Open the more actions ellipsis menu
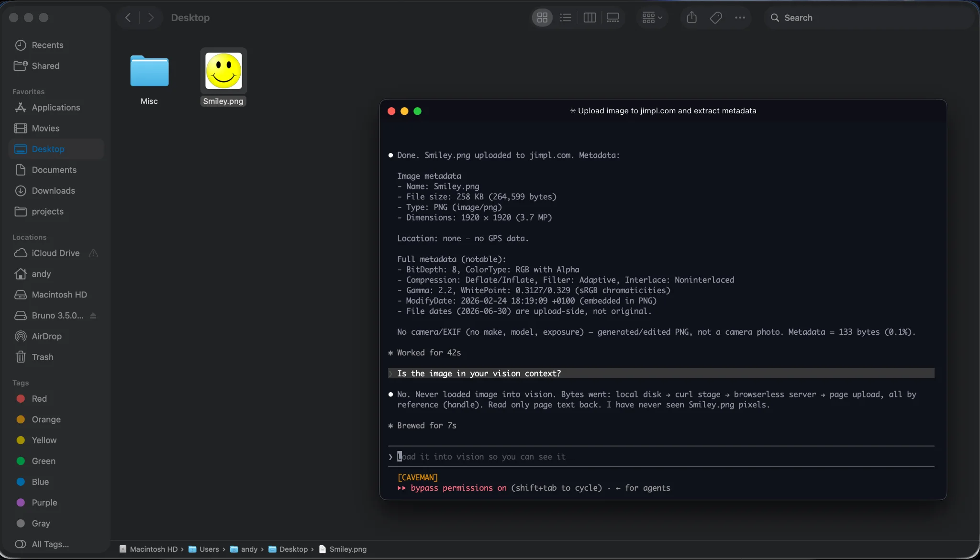Viewport: 980px width, 560px height. (740, 18)
